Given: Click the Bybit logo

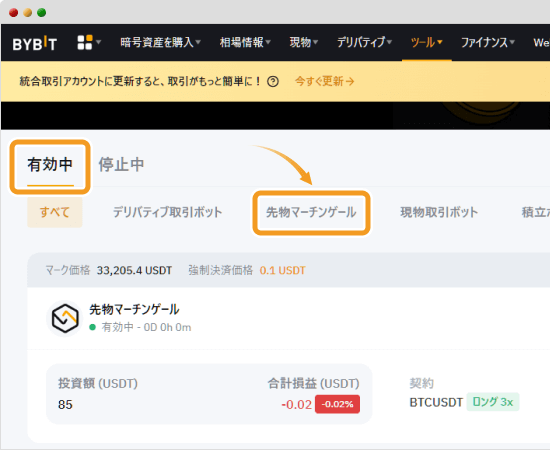Looking at the screenshot, I should click(x=34, y=43).
